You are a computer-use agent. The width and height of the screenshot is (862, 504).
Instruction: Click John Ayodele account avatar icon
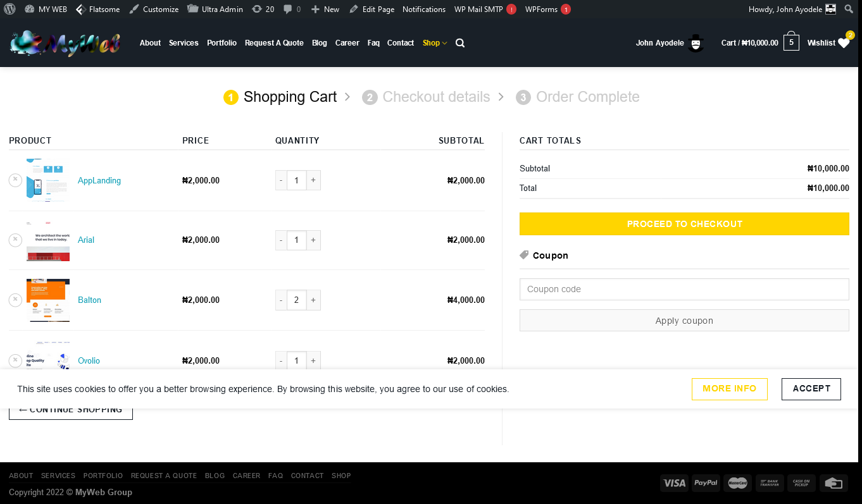(x=696, y=43)
